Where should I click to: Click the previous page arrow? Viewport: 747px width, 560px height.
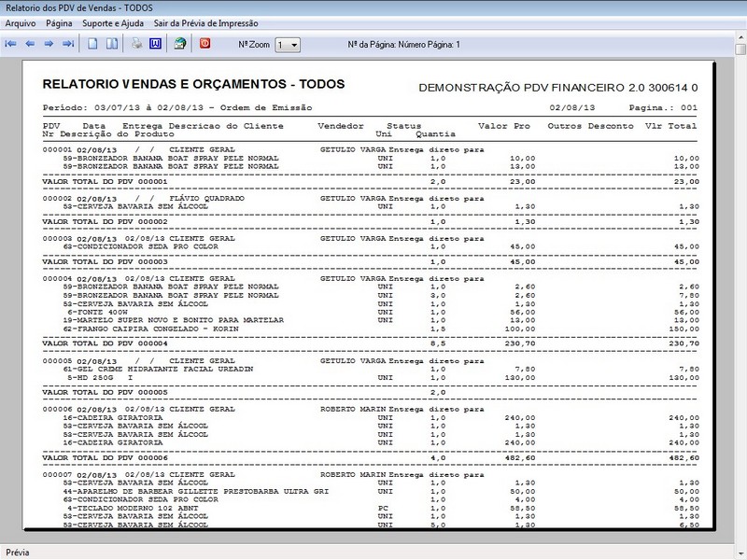[x=30, y=44]
